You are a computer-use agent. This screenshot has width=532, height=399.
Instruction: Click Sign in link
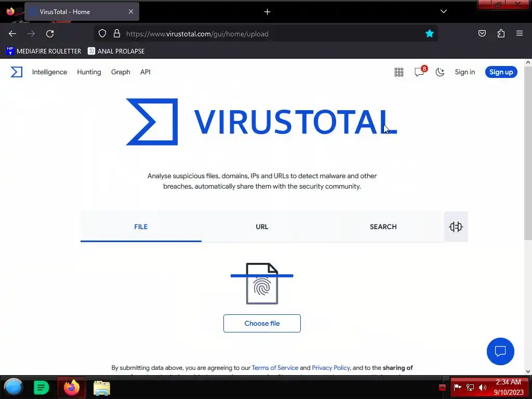click(465, 72)
